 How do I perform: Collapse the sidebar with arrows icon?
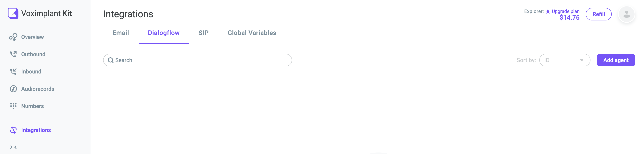[13, 147]
